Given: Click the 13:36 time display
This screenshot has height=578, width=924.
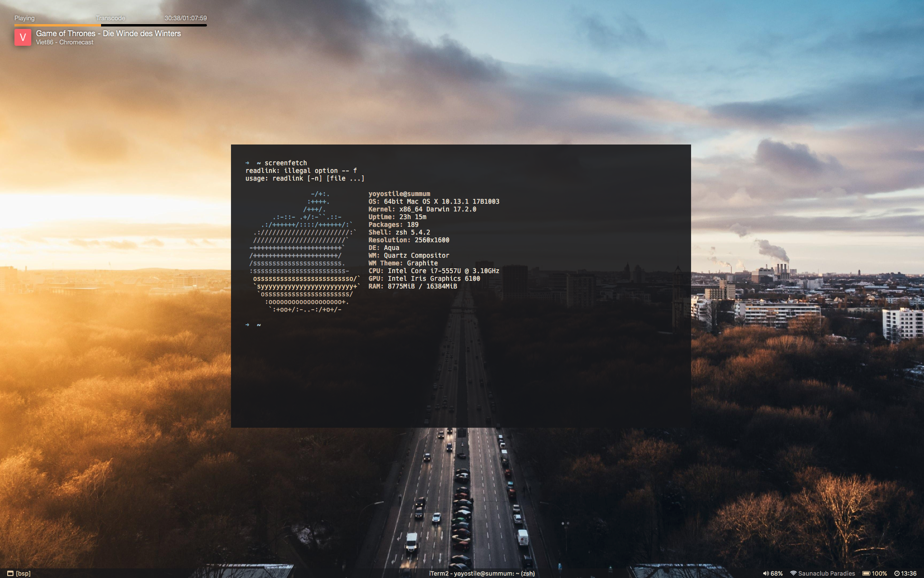Looking at the screenshot, I should tap(909, 573).
